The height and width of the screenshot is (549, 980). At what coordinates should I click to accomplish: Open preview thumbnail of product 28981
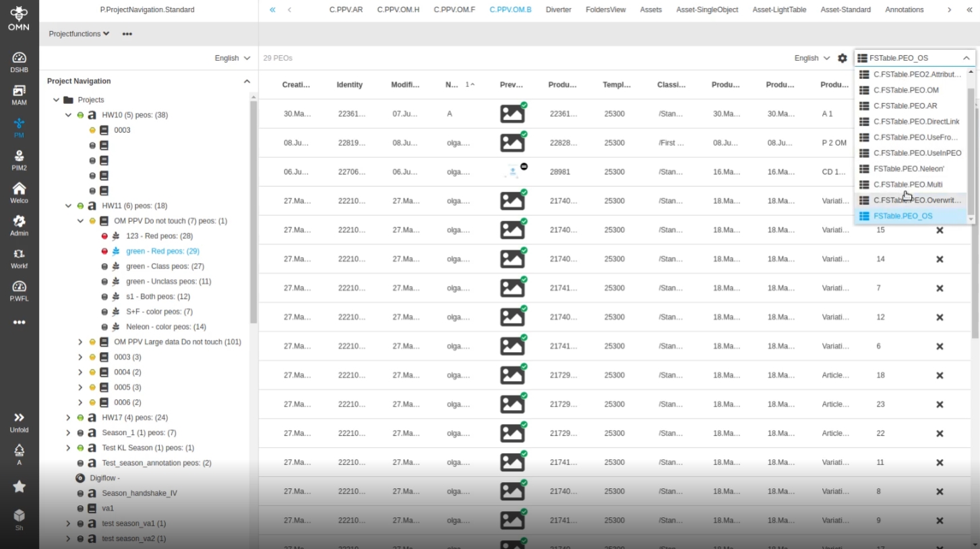513,171
